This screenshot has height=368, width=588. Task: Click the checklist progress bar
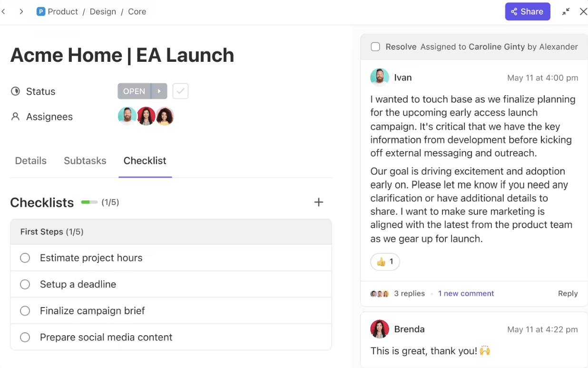[x=89, y=202]
